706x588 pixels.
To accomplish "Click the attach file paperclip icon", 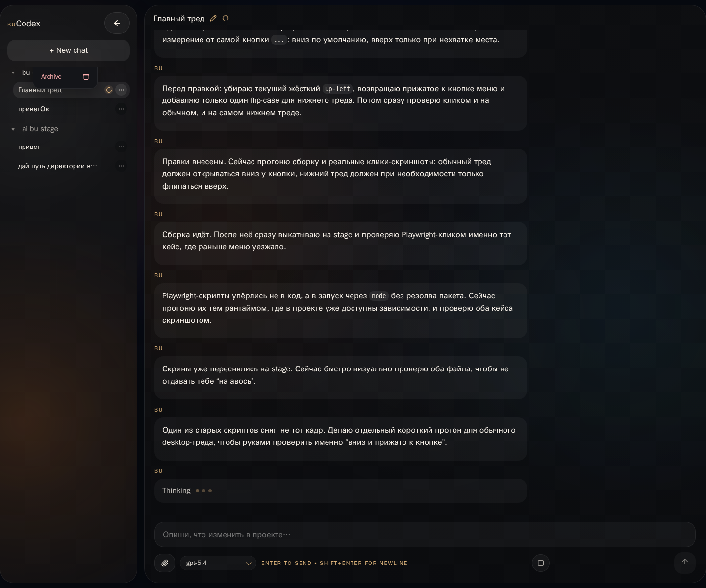I will pyautogui.click(x=165, y=563).
